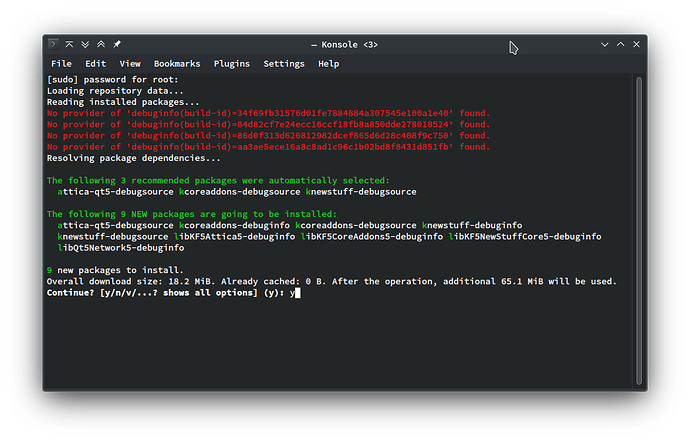Click the shade window icon with bar
Viewport: 690px width, 442px height.
click(x=69, y=44)
